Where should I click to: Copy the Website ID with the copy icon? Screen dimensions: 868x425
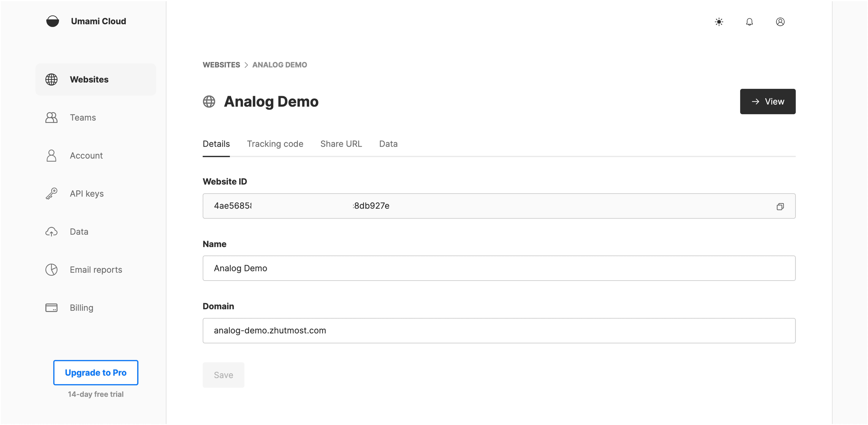[x=780, y=207]
